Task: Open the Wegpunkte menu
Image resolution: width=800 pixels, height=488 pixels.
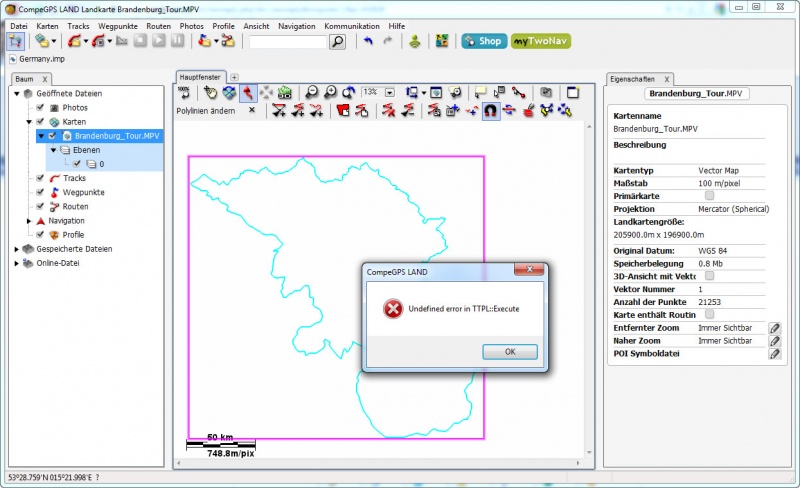Action: pyautogui.click(x=118, y=26)
